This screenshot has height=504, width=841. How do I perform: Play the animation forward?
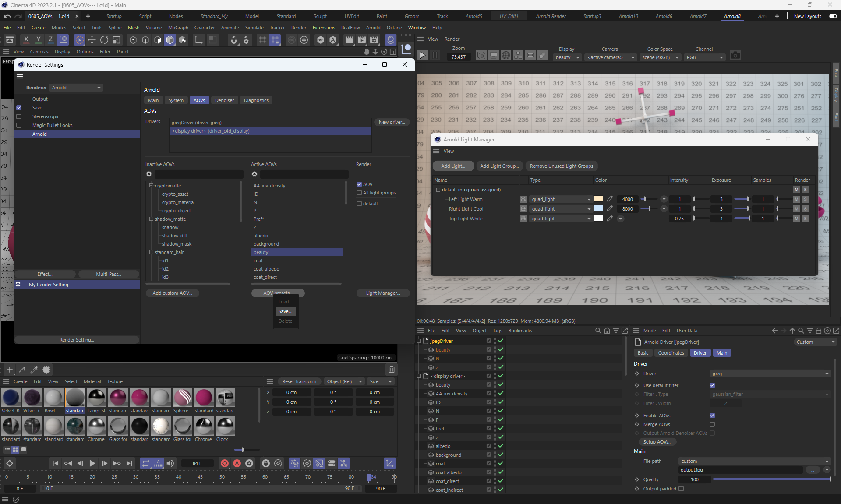pos(92,463)
